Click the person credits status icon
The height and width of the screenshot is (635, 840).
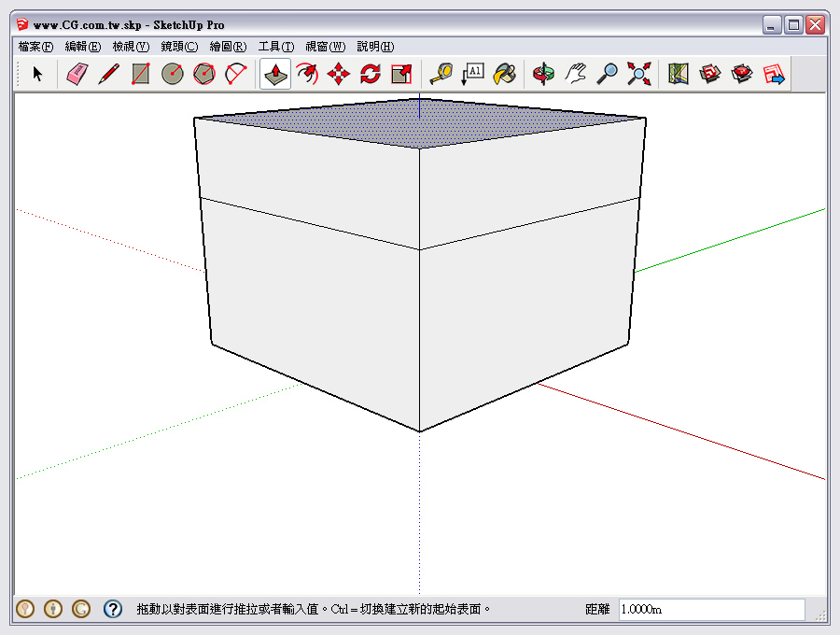point(53,609)
